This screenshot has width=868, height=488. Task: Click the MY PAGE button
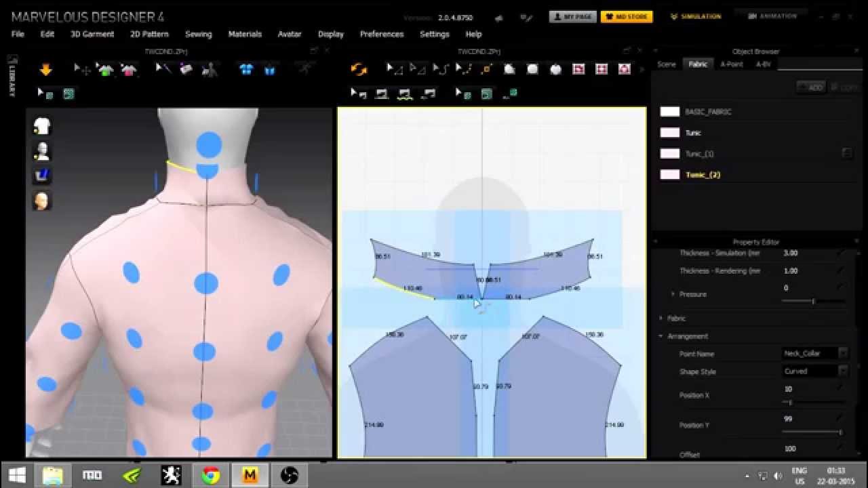pyautogui.click(x=572, y=16)
